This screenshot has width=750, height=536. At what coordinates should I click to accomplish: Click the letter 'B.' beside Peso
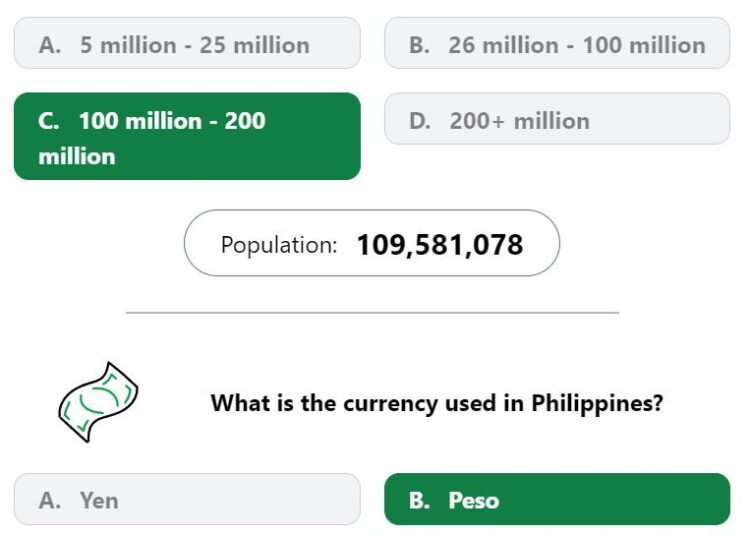pyautogui.click(x=419, y=501)
